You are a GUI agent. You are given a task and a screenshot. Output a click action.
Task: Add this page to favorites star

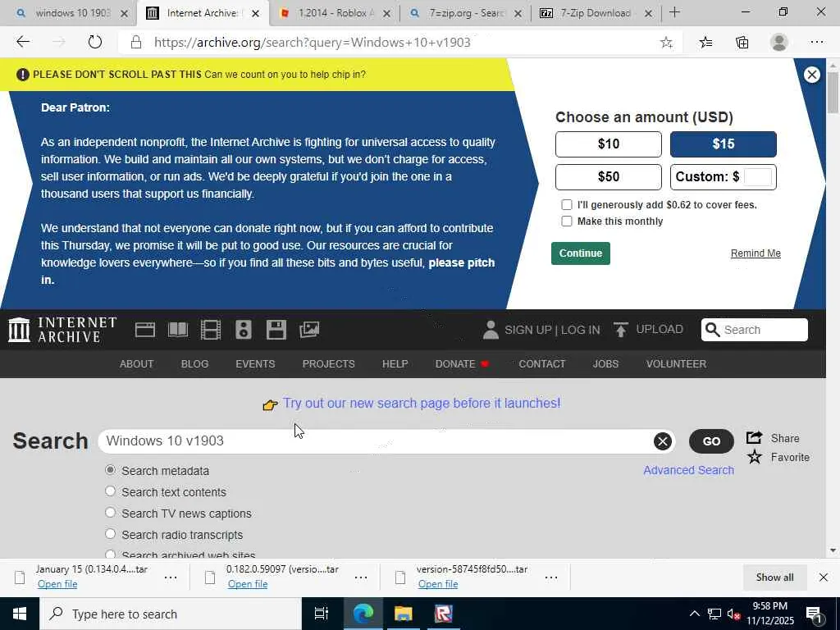click(666, 43)
